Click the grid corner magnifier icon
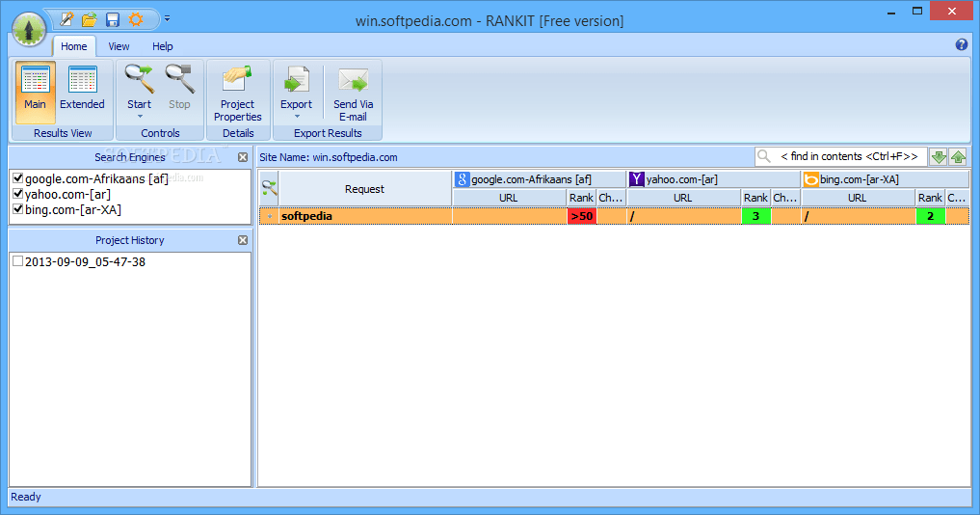Screen dimensions: 980x515 (x=270, y=188)
